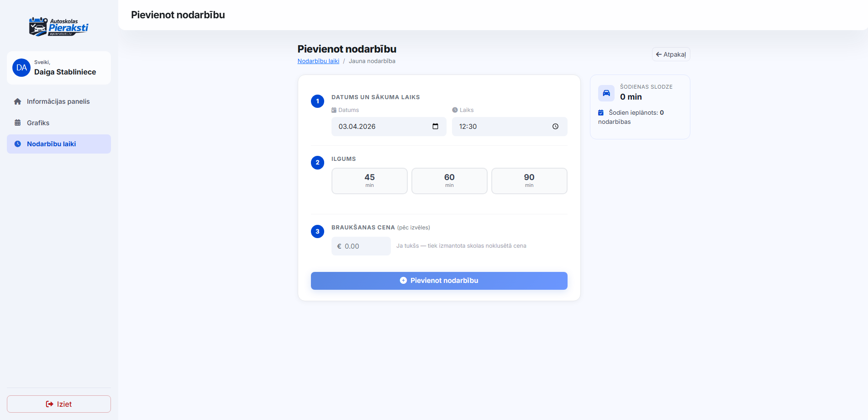Open the Informācijas panelis menu item
The width and height of the screenshot is (868, 420).
pyautogui.click(x=58, y=101)
